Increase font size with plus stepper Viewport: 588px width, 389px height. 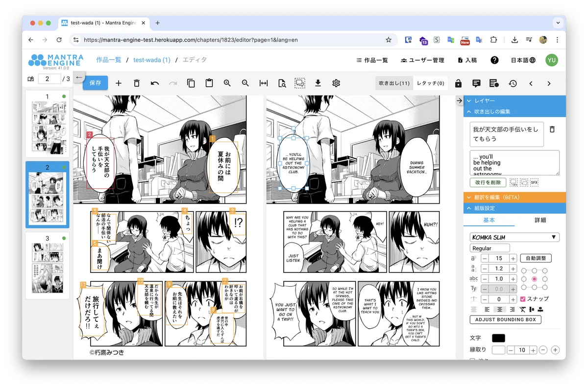[513, 258]
